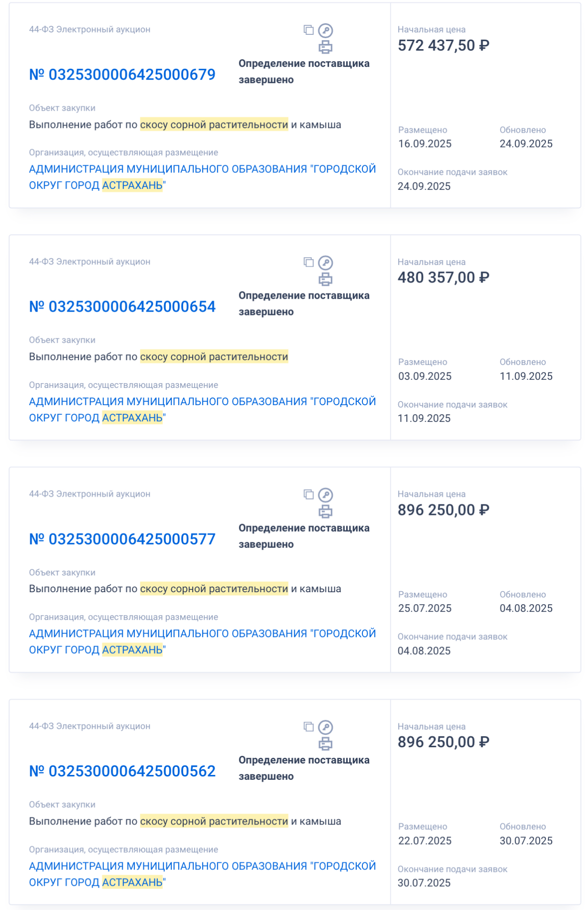View electronic signature of auction 0325300006425000654
Viewport: 588px width, 910px height.
coord(325,263)
